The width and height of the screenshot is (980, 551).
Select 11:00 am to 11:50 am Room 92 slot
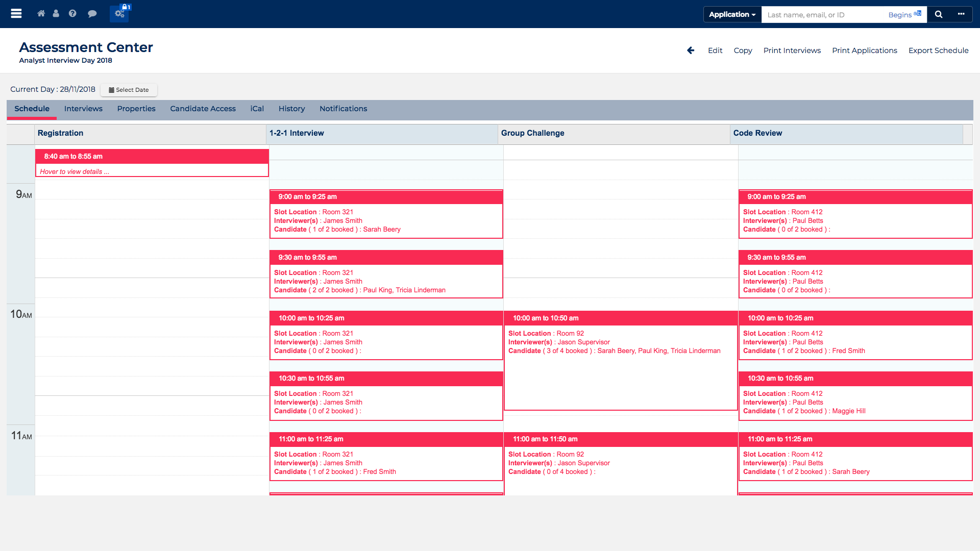pyautogui.click(x=621, y=463)
